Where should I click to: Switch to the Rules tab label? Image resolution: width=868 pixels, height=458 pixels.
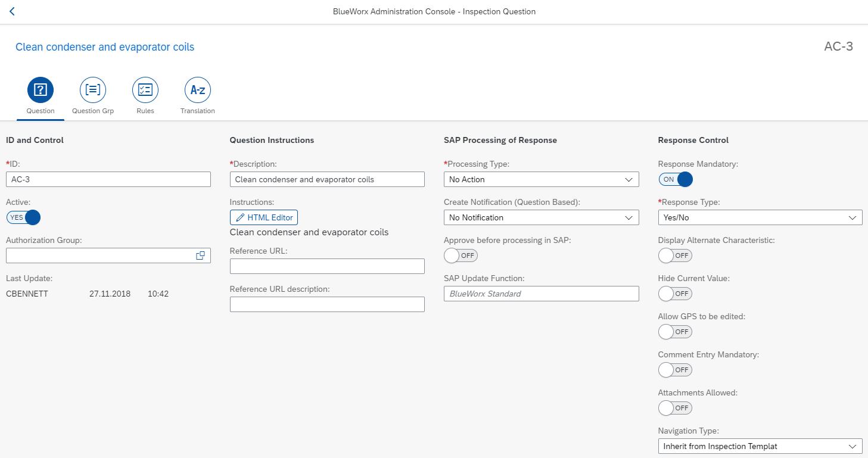click(145, 111)
